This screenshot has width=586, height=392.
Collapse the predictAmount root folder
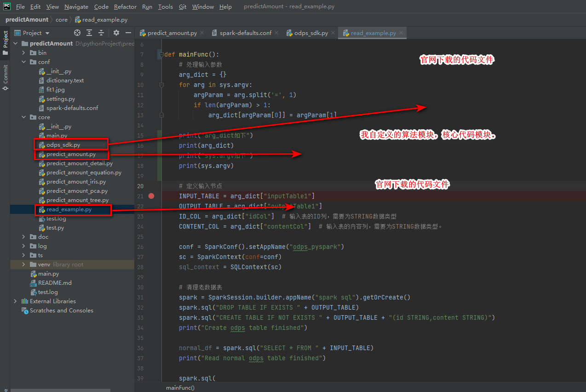point(15,44)
